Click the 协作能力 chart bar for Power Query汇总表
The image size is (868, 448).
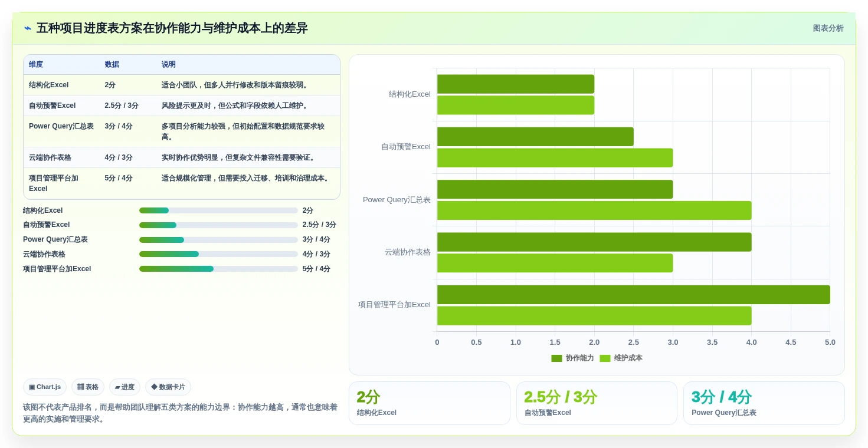tap(555, 189)
